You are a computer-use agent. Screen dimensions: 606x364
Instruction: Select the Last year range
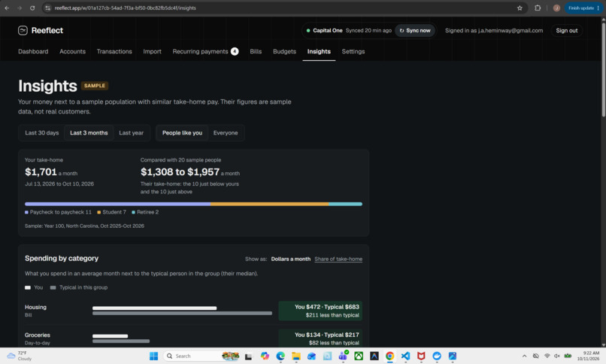131,133
